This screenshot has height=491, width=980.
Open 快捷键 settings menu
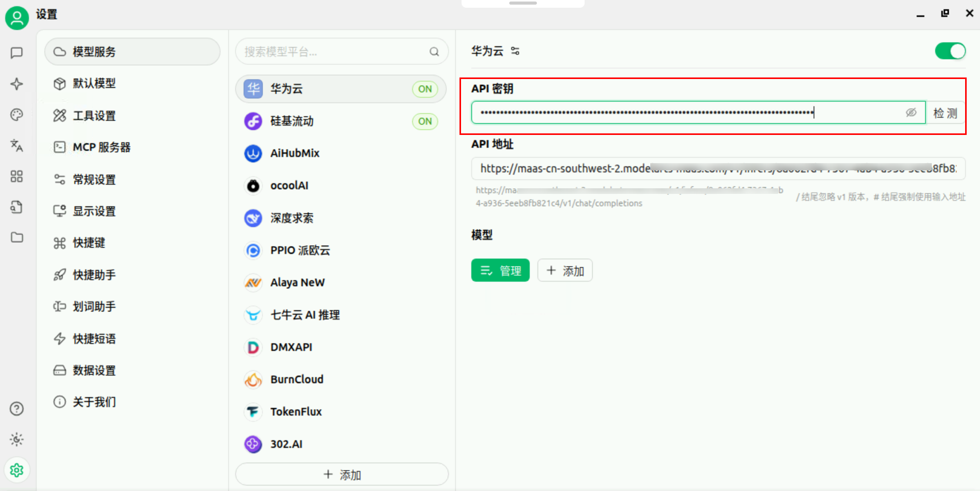132,243
